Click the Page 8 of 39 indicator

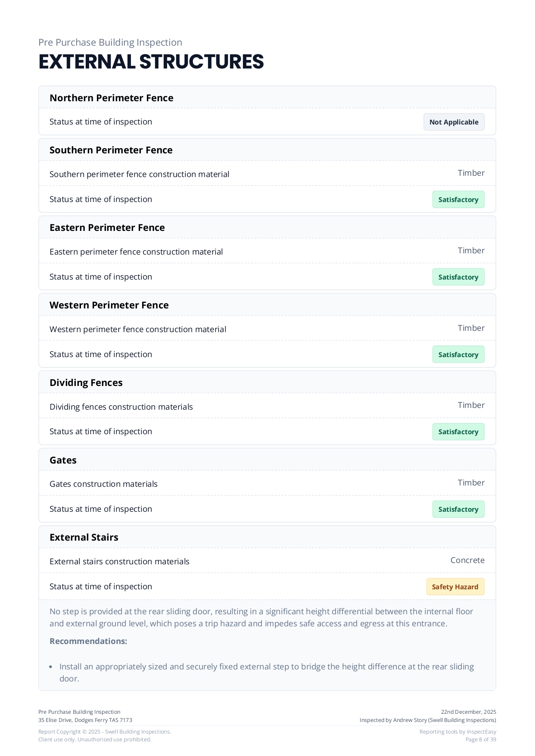pyautogui.click(x=481, y=739)
